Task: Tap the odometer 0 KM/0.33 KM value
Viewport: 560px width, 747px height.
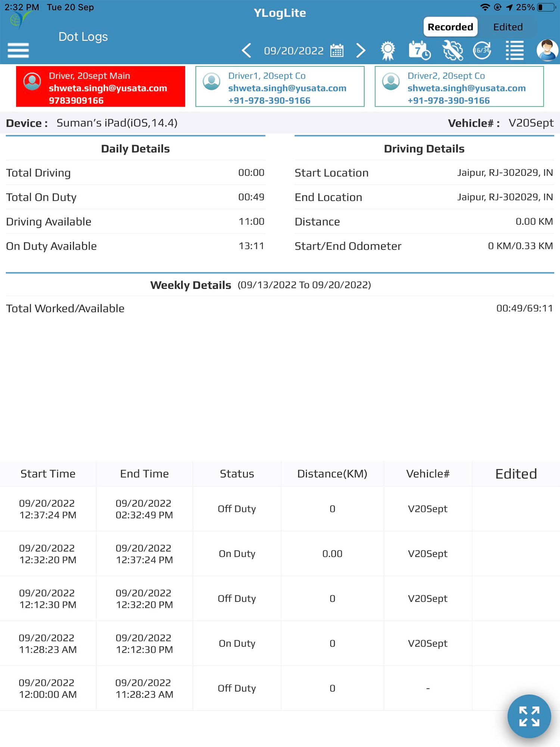Action: click(520, 246)
